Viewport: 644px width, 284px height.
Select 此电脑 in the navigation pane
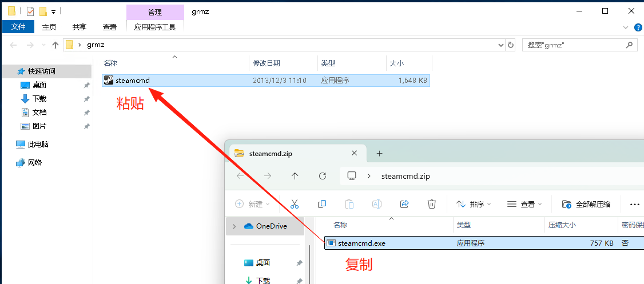[x=38, y=145]
